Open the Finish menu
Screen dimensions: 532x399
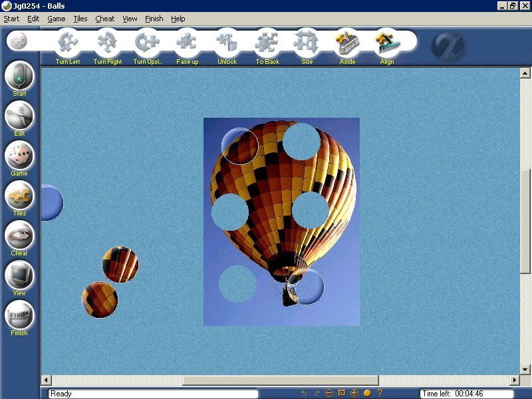(x=154, y=19)
